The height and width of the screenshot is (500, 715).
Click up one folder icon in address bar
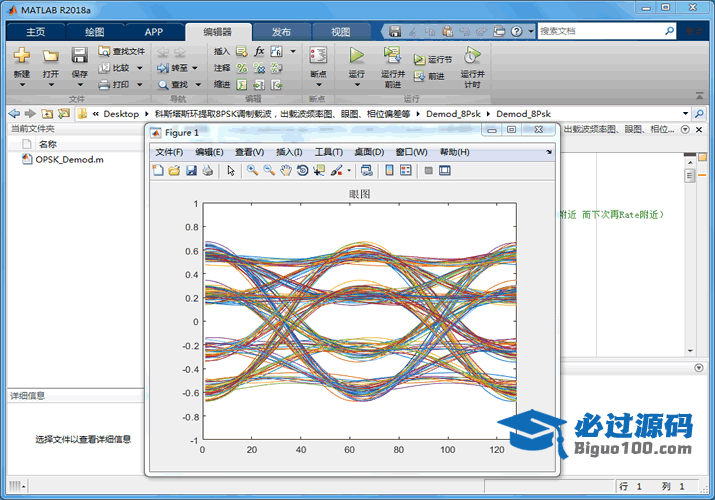47,113
